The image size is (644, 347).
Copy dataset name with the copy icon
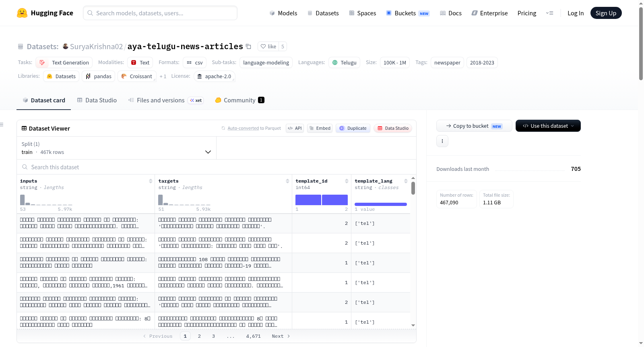(248, 46)
